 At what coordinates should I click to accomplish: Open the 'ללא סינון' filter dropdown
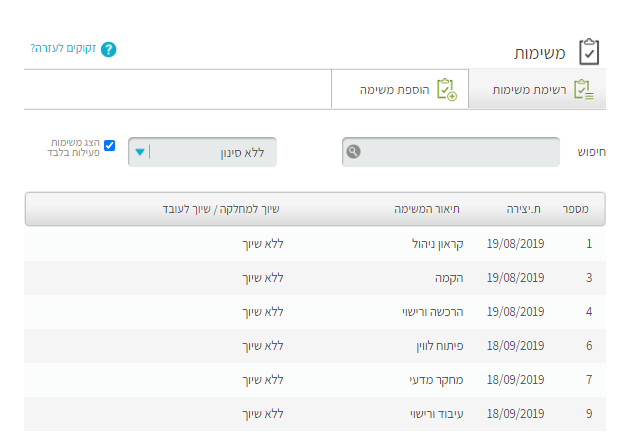(x=202, y=152)
